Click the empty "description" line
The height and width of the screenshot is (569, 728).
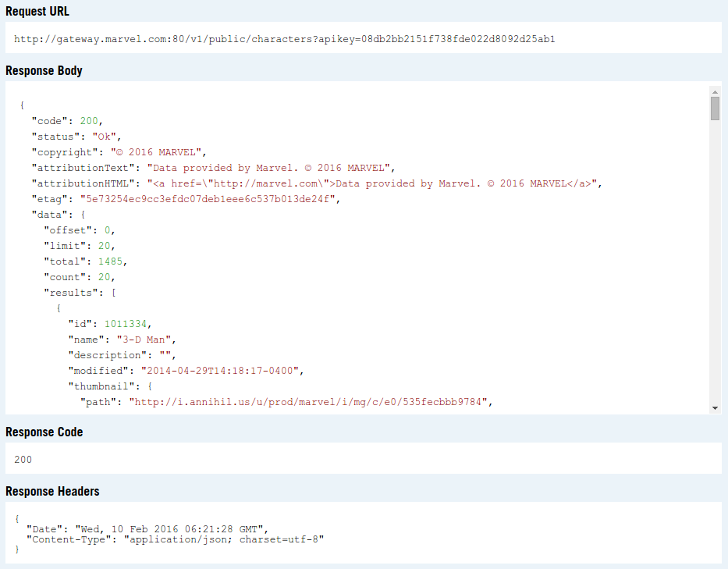122,355
